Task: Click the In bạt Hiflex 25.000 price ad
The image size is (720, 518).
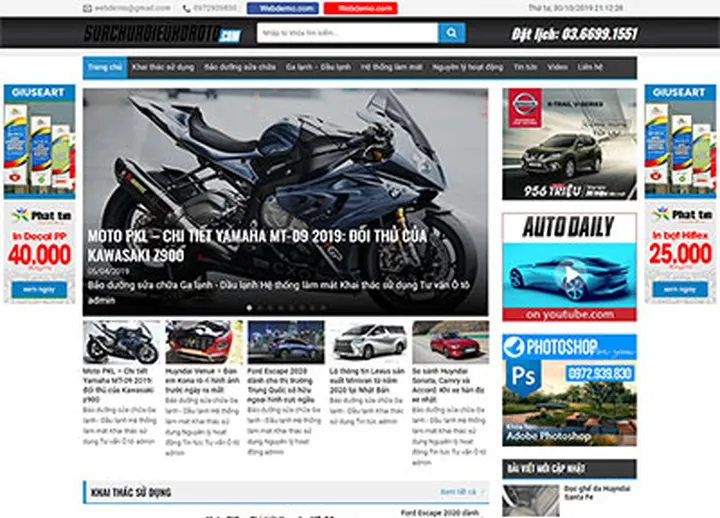Action: point(680,253)
